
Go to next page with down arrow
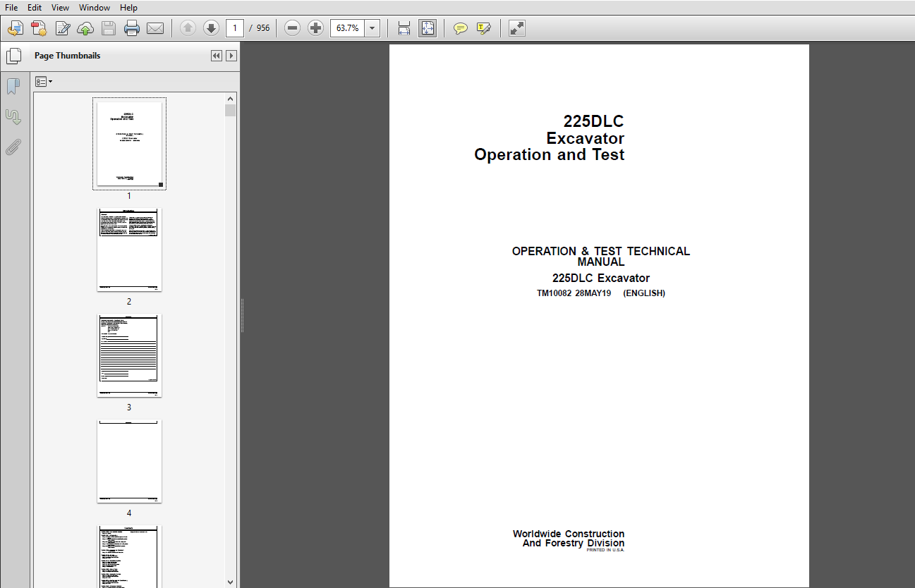click(x=211, y=28)
